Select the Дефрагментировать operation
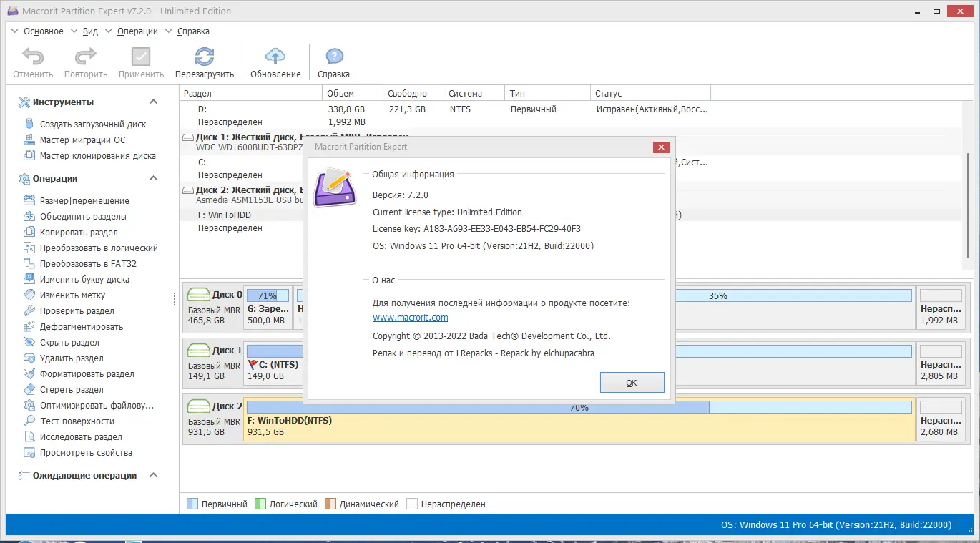This screenshot has width=980, height=543. click(x=79, y=326)
